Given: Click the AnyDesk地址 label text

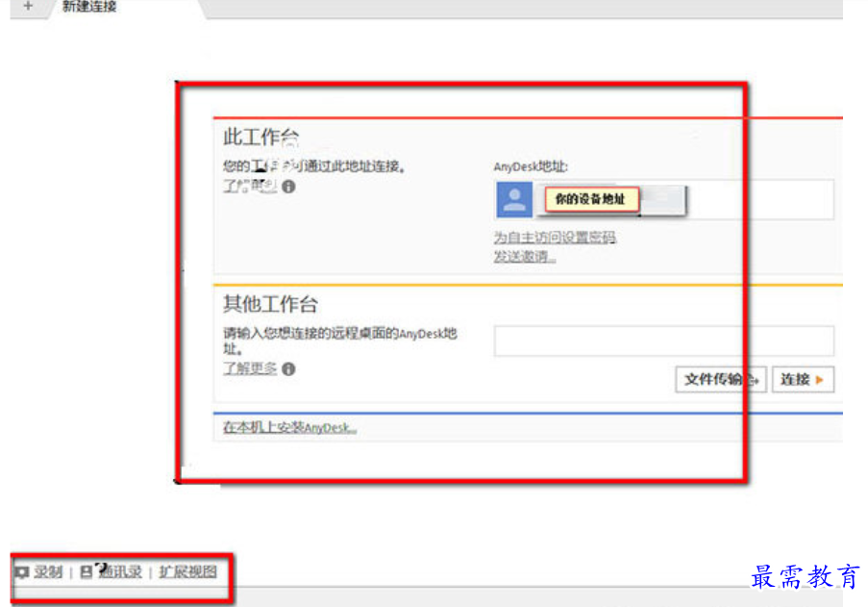Looking at the screenshot, I should (531, 166).
